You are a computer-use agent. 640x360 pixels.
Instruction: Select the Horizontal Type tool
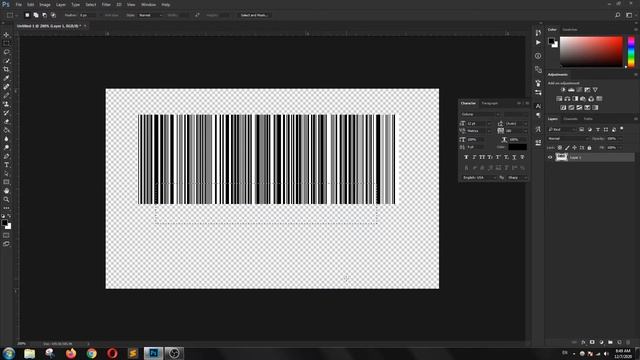pyautogui.click(x=6, y=165)
